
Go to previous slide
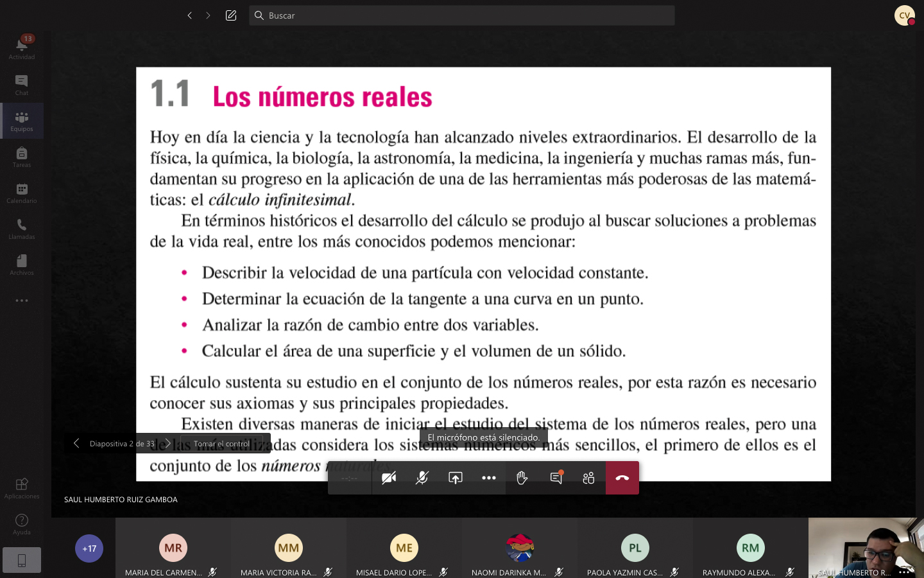(x=76, y=443)
